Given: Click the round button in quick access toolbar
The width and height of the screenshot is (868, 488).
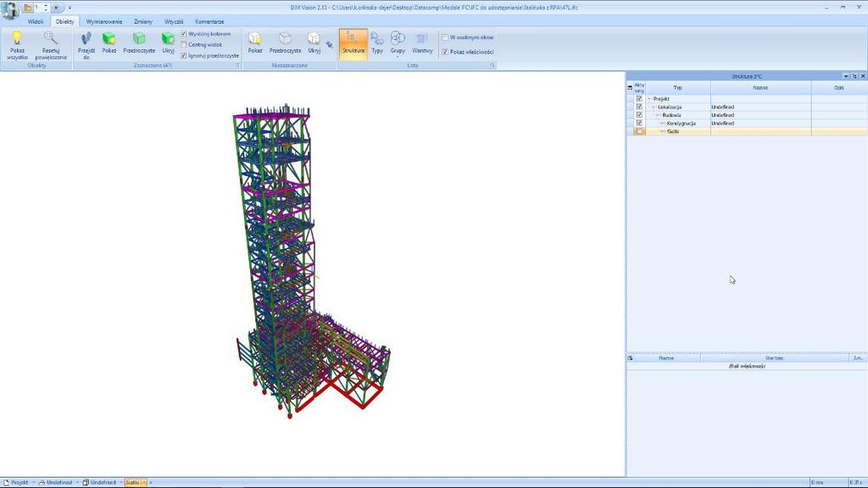Looking at the screenshot, I should 57,8.
